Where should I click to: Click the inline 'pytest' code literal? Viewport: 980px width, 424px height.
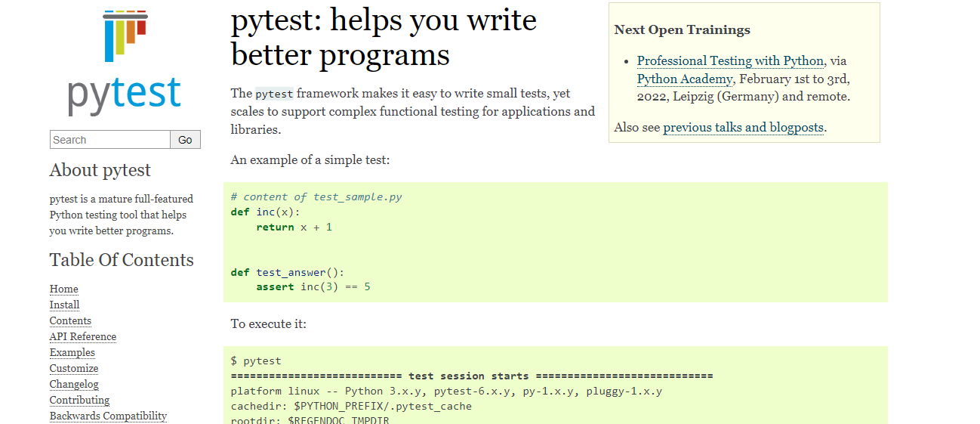(274, 94)
